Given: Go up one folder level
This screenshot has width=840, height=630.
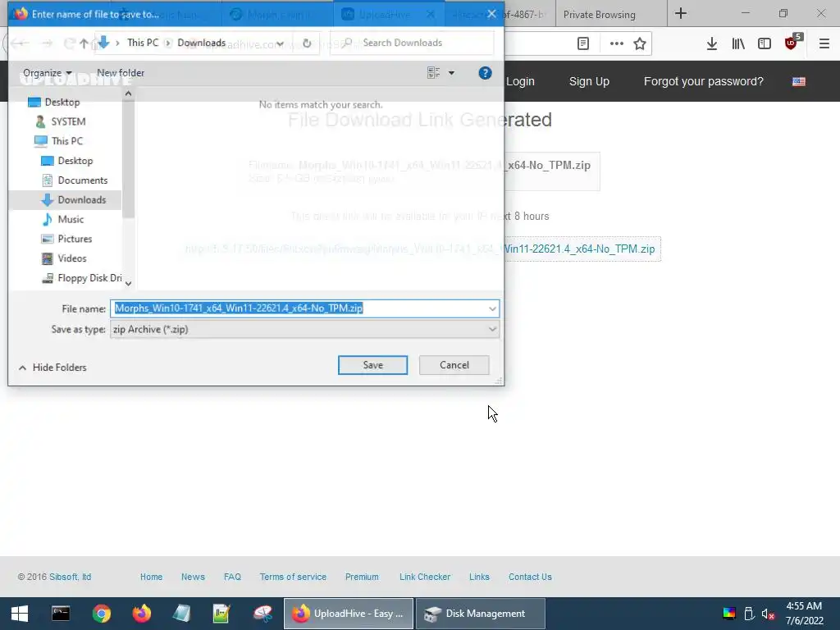Looking at the screenshot, I should pyautogui.click(x=84, y=43).
